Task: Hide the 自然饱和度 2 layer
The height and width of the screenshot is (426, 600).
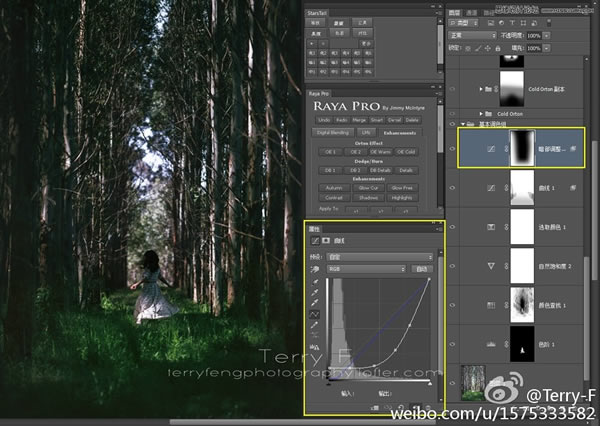Action: (x=452, y=266)
